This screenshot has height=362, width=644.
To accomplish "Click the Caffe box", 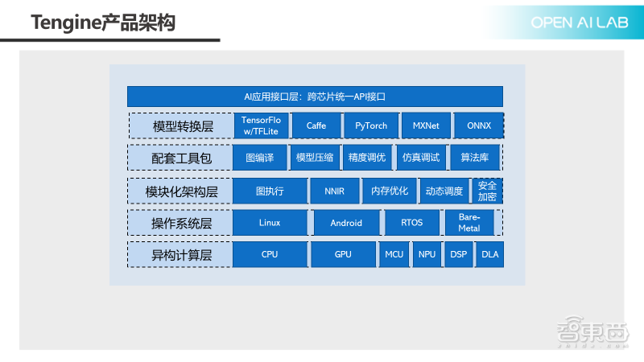I will pyautogui.click(x=316, y=125).
